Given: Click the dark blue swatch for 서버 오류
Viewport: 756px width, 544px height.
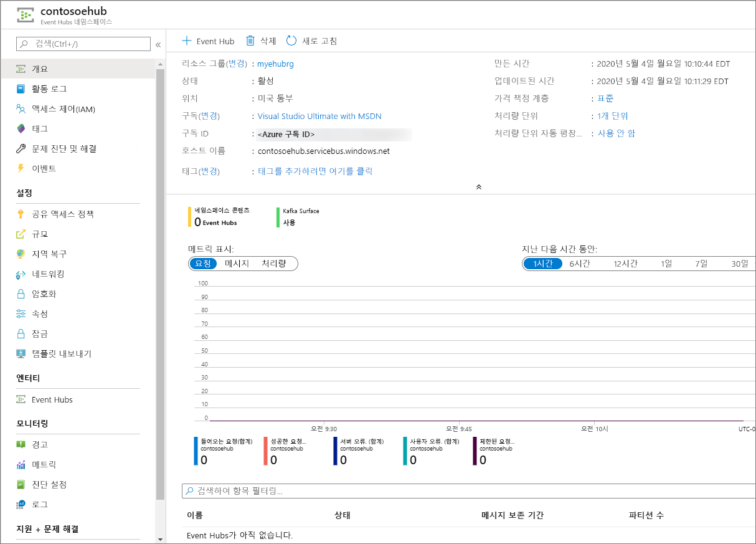Looking at the screenshot, I should [335, 452].
